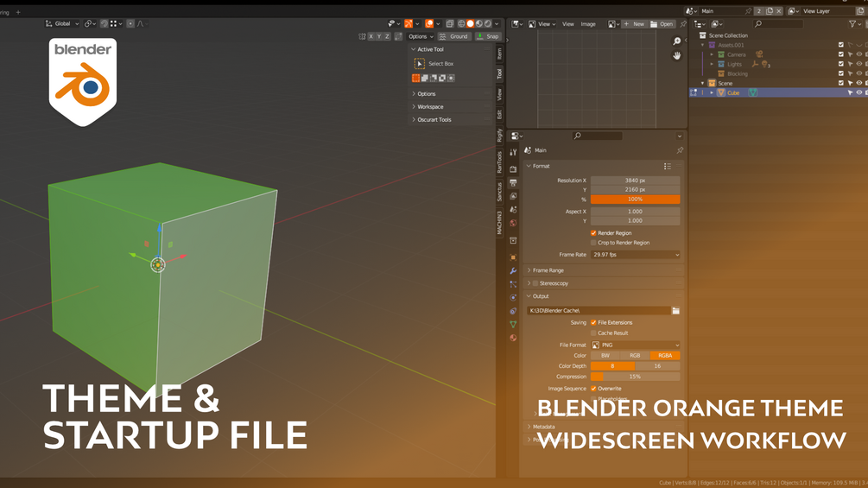Open the Physics properties tab icon
Screen dimensions: 868x488
(x=513, y=298)
